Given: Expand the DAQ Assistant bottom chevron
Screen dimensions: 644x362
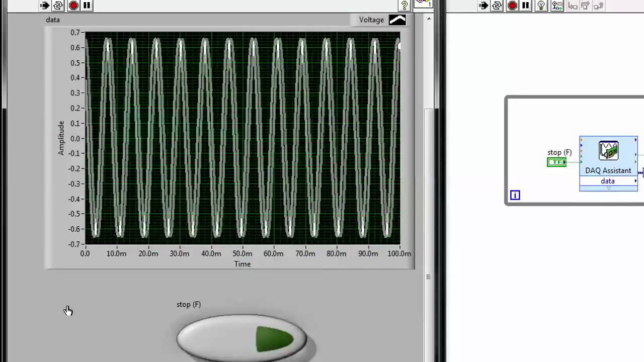Looking at the screenshot, I should tap(608, 188).
